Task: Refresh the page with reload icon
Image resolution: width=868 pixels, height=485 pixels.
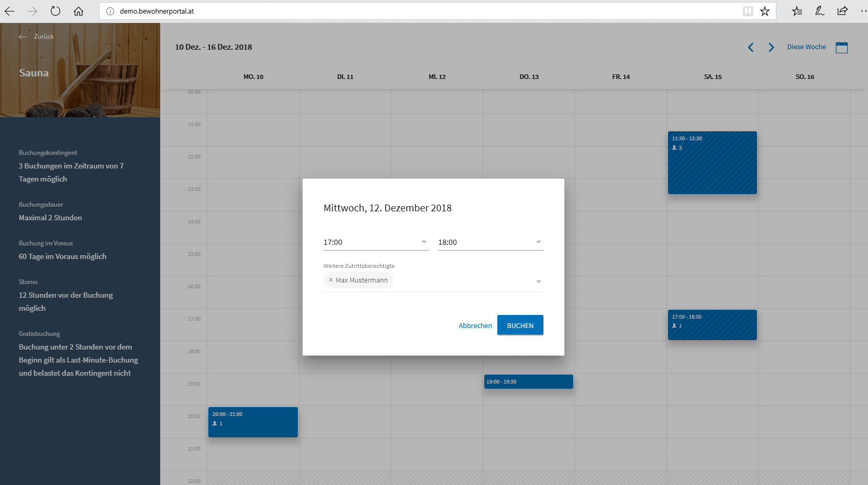Action: [55, 11]
